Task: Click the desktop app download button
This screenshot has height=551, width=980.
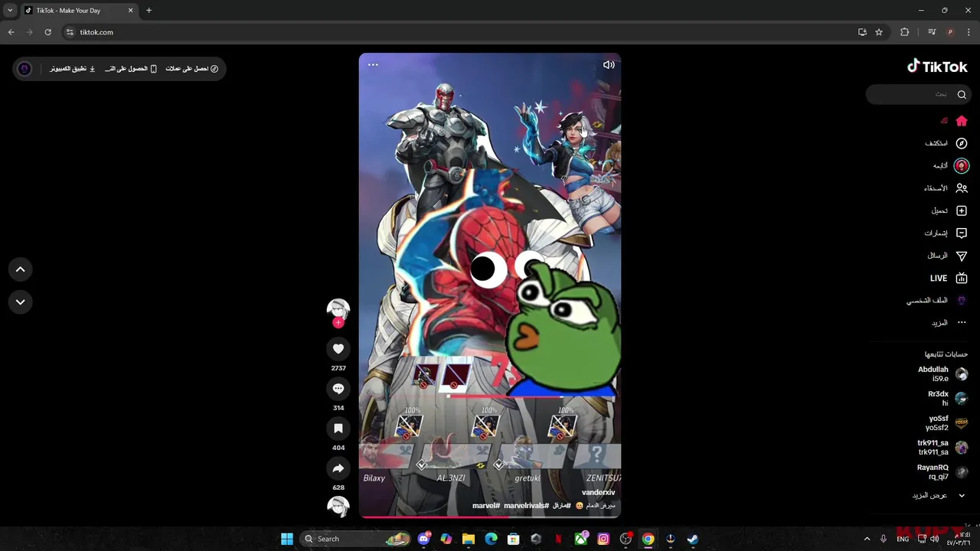Action: 73,69
